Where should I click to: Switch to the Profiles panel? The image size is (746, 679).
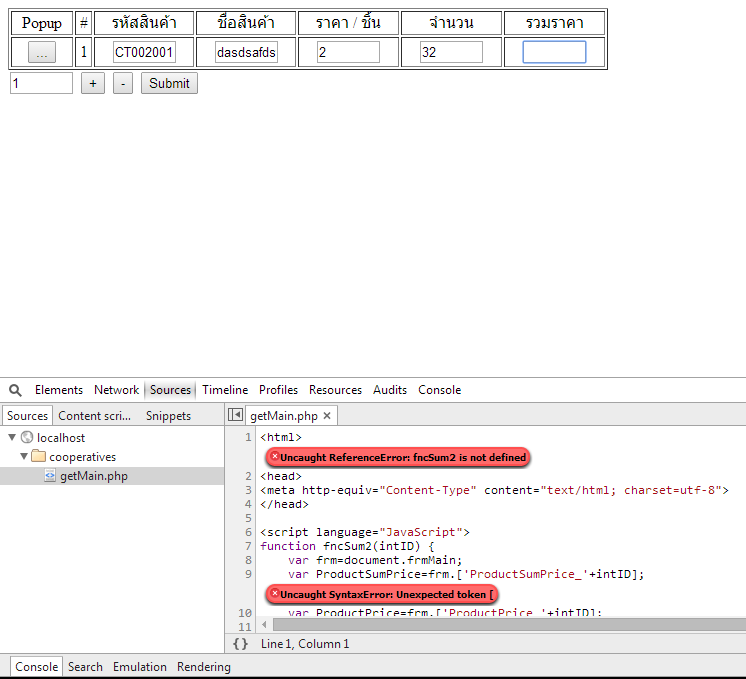coord(278,390)
